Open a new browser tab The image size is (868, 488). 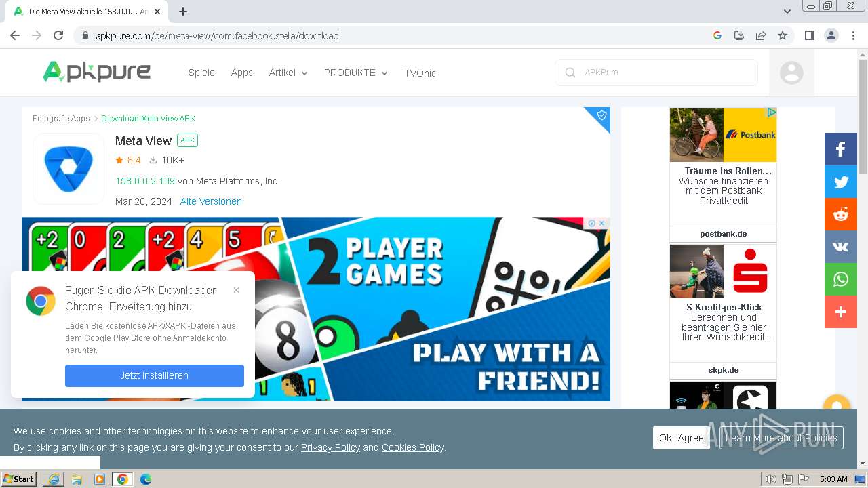click(x=183, y=12)
